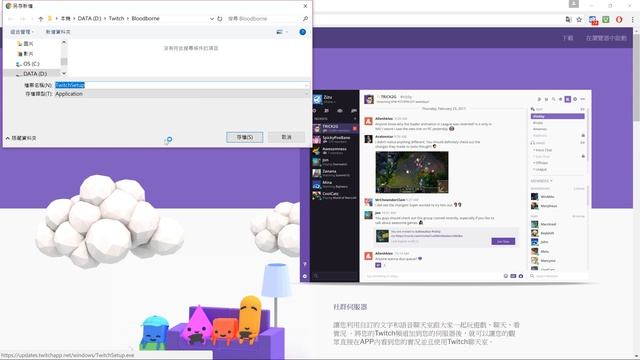640x360 pixels.
Task: Open the view options dropdown arrow
Action: [x=287, y=32]
